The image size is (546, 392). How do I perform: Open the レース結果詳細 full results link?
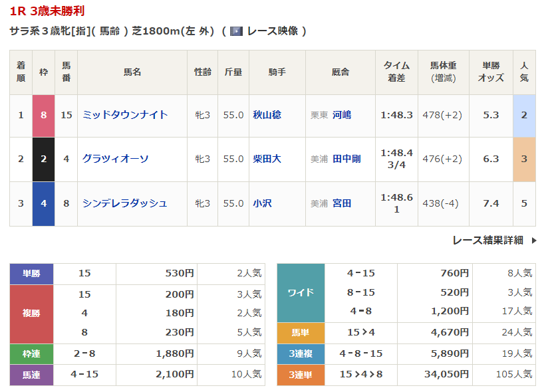point(487,241)
